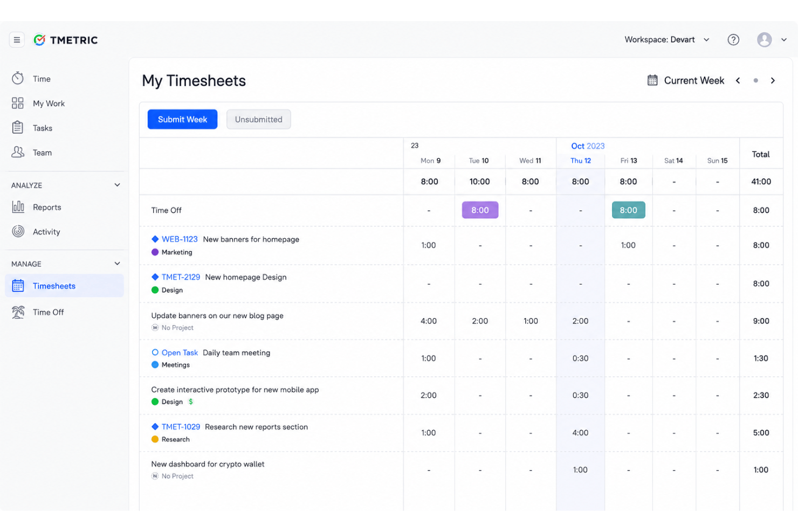Click the Submit Week button
This screenshot has height=532, width=798.
point(182,120)
